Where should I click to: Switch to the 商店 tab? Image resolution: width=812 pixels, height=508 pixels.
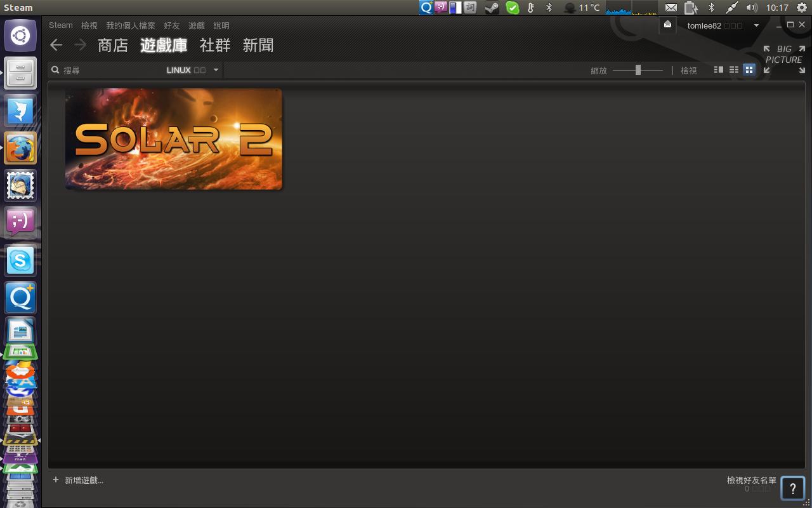pyautogui.click(x=113, y=45)
